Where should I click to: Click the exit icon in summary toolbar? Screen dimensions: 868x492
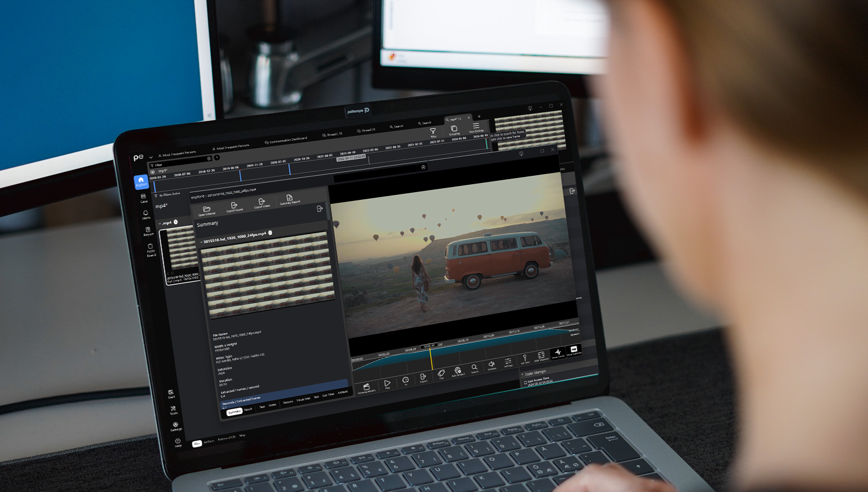click(320, 208)
